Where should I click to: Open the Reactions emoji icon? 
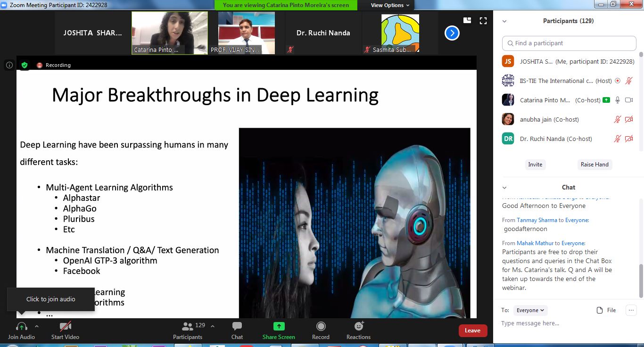pyautogui.click(x=359, y=326)
